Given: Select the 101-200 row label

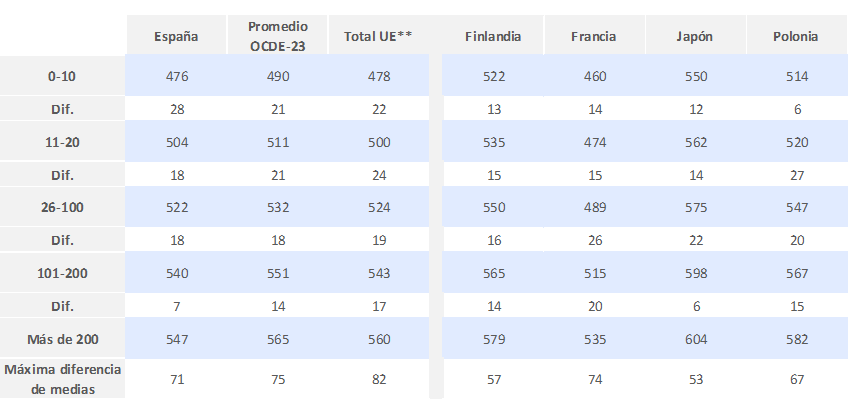Looking at the screenshot, I should click(62, 273).
